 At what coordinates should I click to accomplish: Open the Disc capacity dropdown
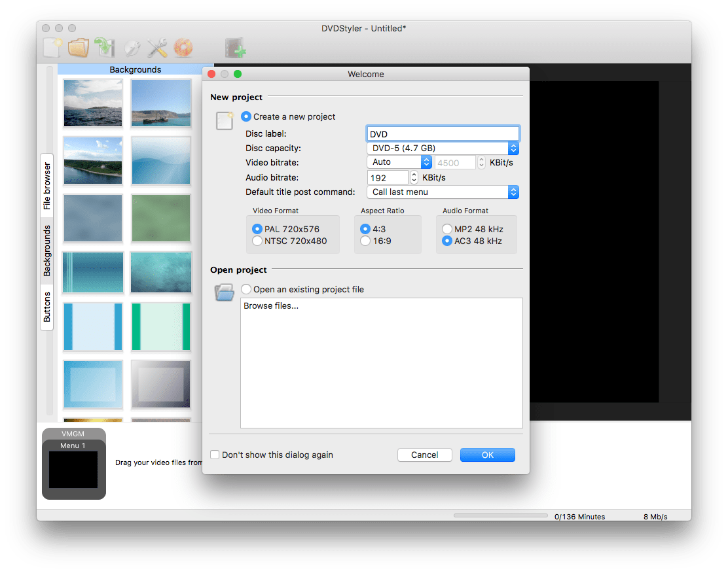(x=513, y=148)
